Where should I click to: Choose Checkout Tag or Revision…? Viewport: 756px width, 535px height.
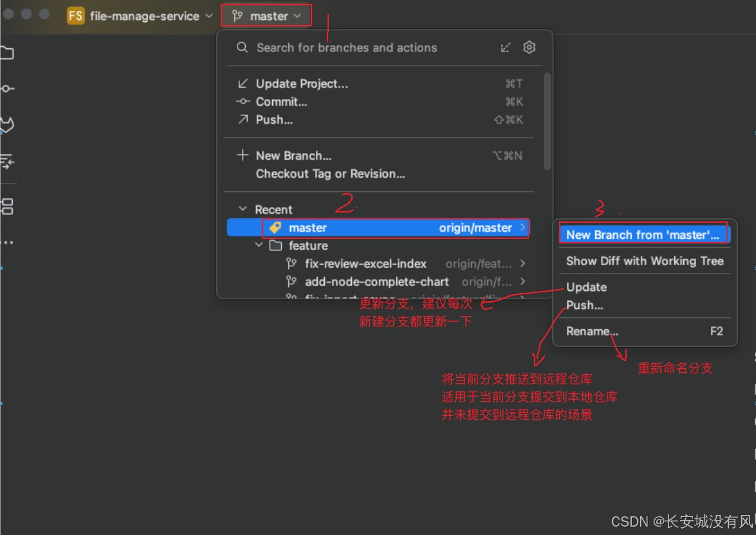click(x=380, y=173)
